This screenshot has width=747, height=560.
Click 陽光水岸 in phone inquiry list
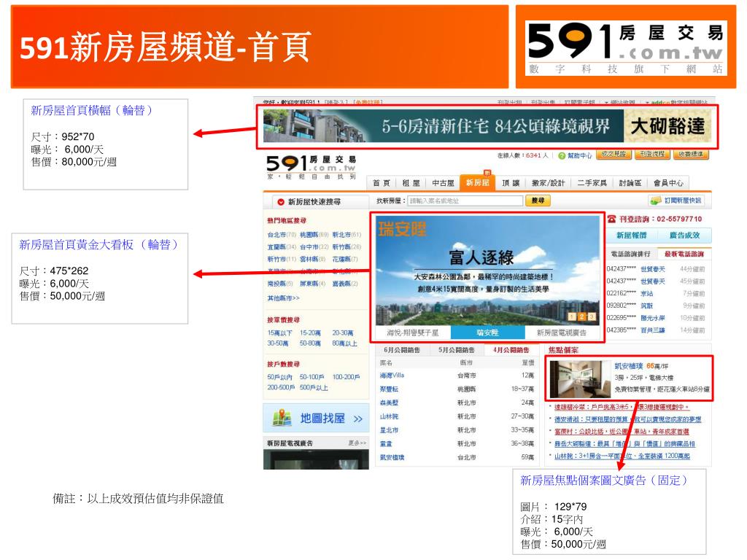pos(652,318)
